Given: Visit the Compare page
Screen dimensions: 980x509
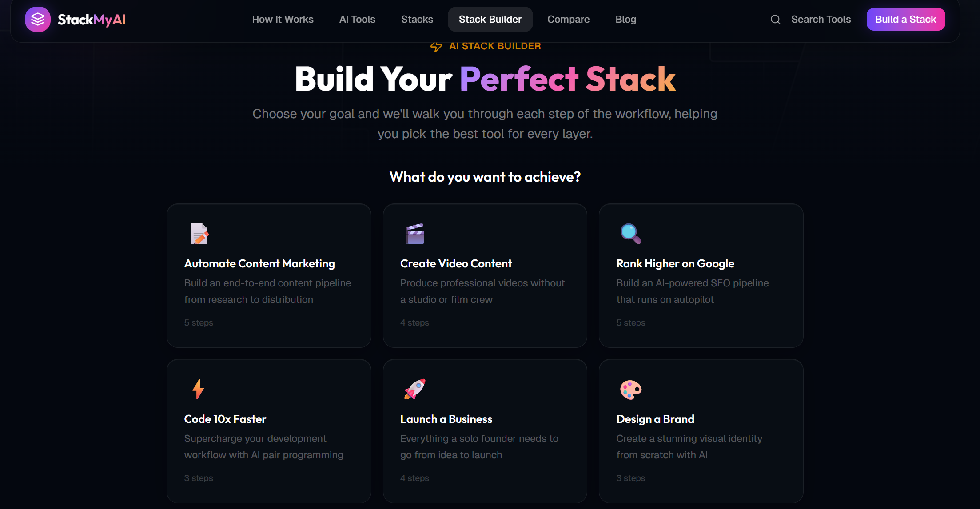Looking at the screenshot, I should 568,19.
